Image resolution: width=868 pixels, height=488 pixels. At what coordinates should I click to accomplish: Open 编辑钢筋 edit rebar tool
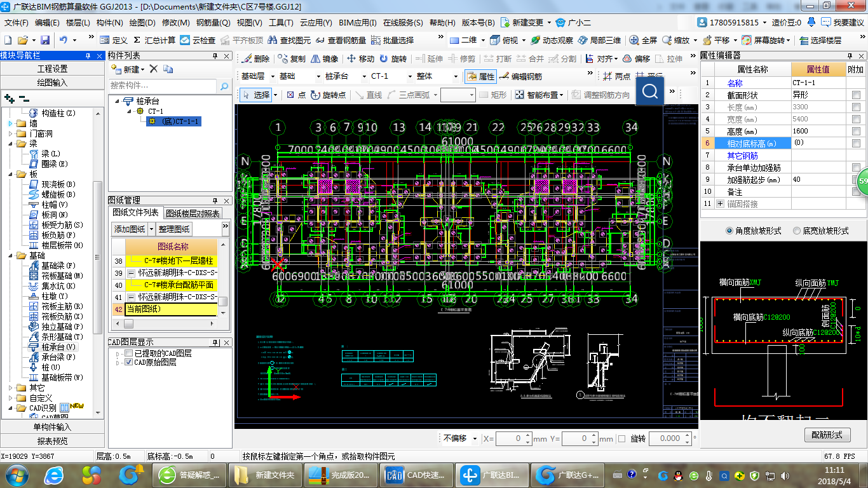(522, 76)
